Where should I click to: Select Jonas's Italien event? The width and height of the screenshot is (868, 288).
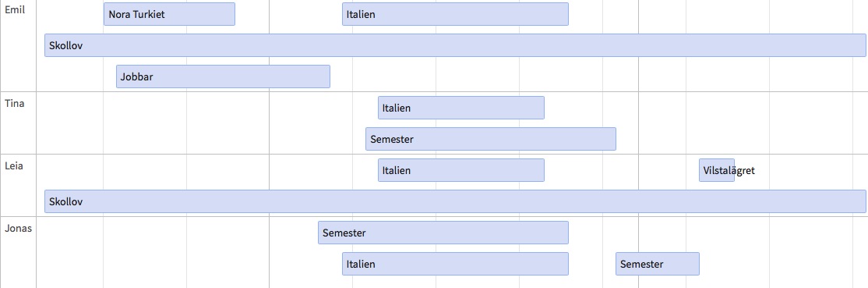(455, 264)
